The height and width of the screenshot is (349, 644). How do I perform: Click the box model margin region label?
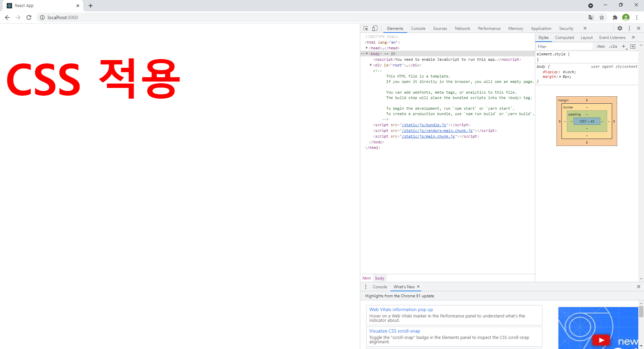click(563, 100)
